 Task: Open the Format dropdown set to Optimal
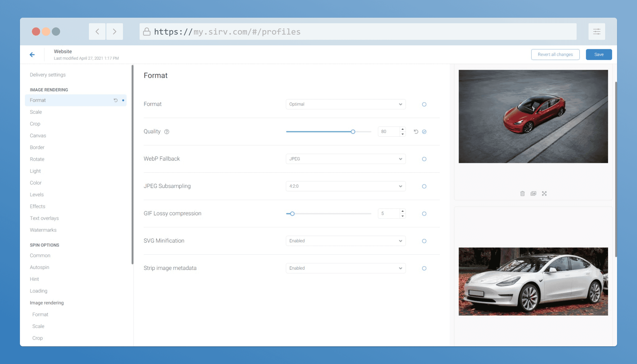(346, 104)
